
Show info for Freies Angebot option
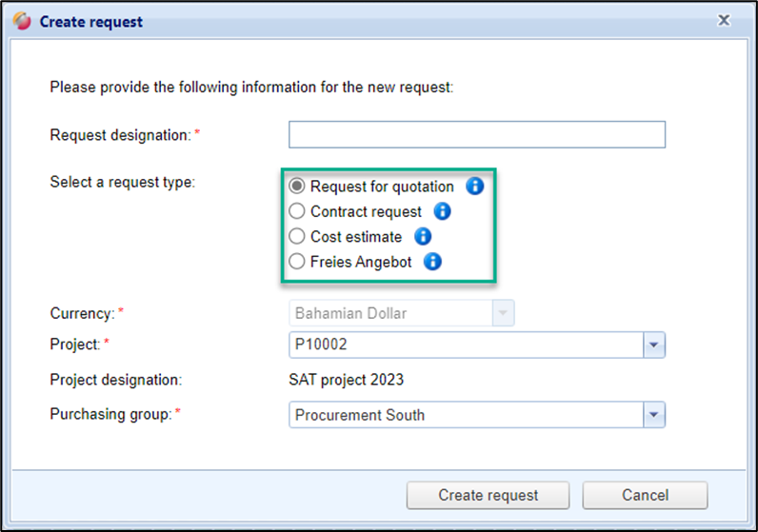coord(432,262)
